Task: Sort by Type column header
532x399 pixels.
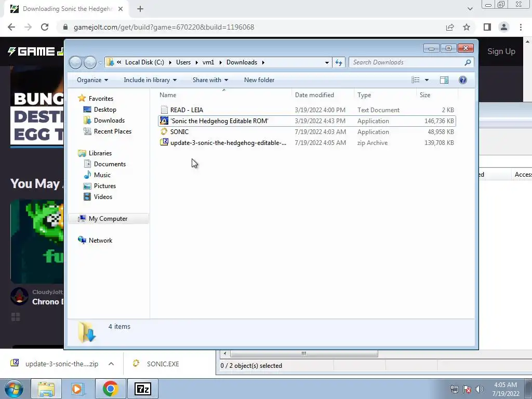Action: coord(364,95)
